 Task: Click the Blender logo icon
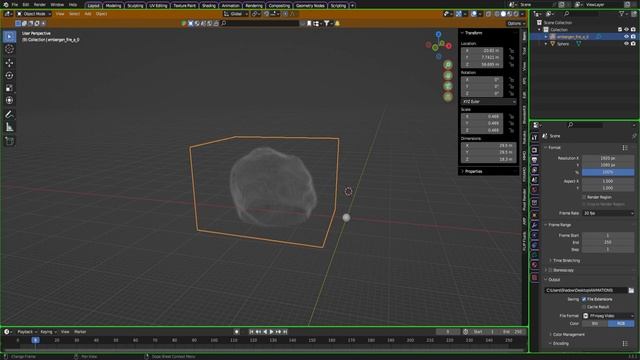coord(5,4)
